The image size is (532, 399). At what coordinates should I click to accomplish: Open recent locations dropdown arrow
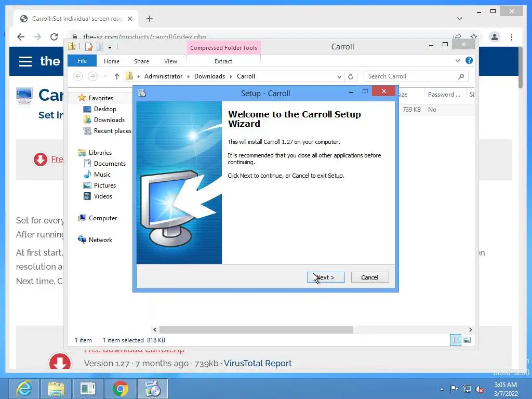[x=105, y=77]
